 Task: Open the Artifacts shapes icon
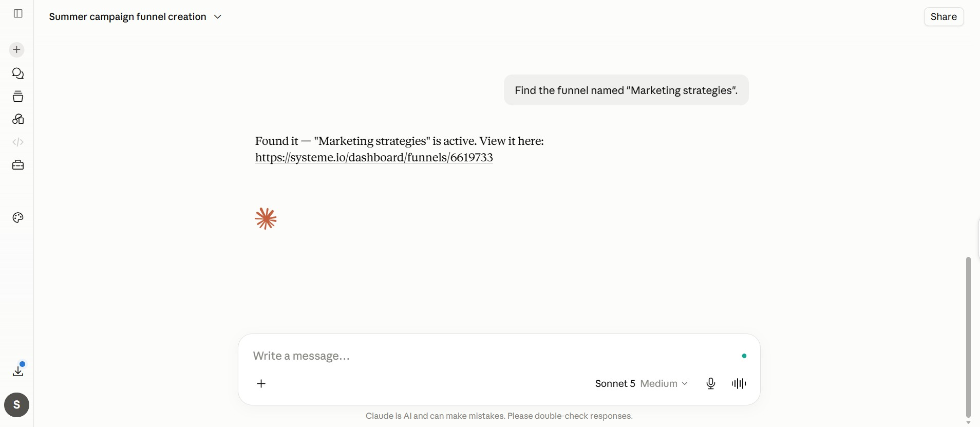[x=18, y=119]
